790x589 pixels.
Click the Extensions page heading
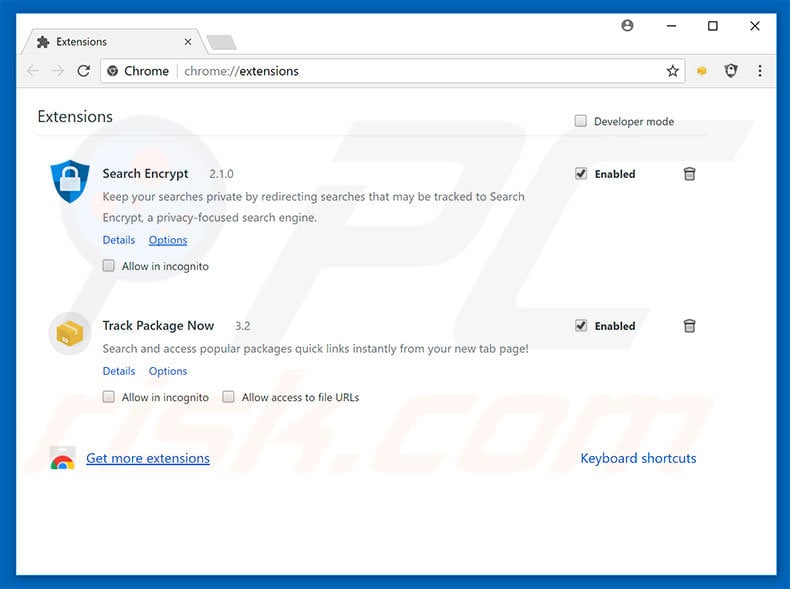(x=75, y=116)
